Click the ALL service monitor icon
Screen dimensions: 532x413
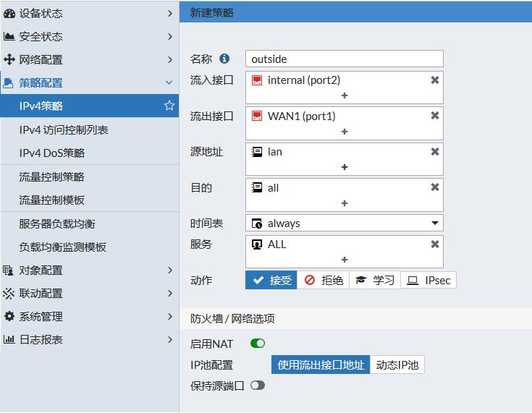[x=257, y=244]
